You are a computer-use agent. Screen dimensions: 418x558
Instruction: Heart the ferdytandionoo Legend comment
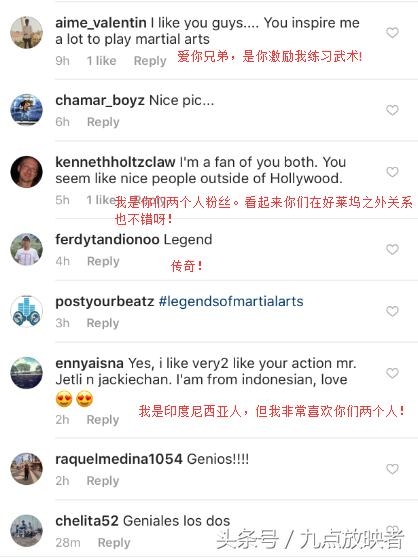[x=392, y=249]
